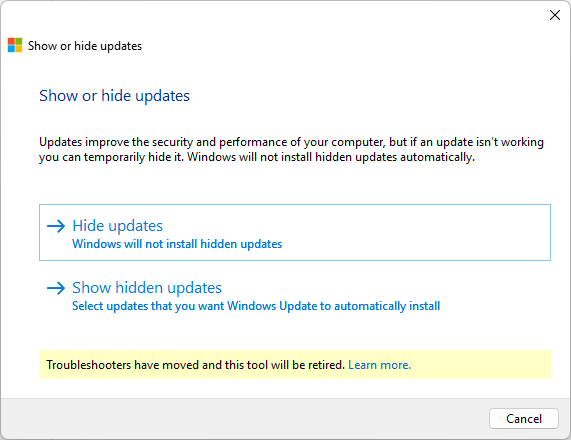Screen dimensions: 571x440
Task: Click the window title text beside the logo
Action: click(85, 46)
